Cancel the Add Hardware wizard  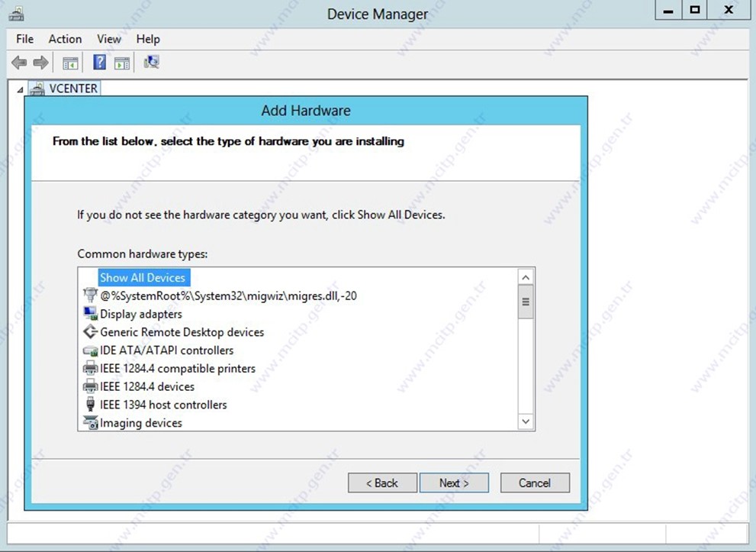[x=535, y=483]
